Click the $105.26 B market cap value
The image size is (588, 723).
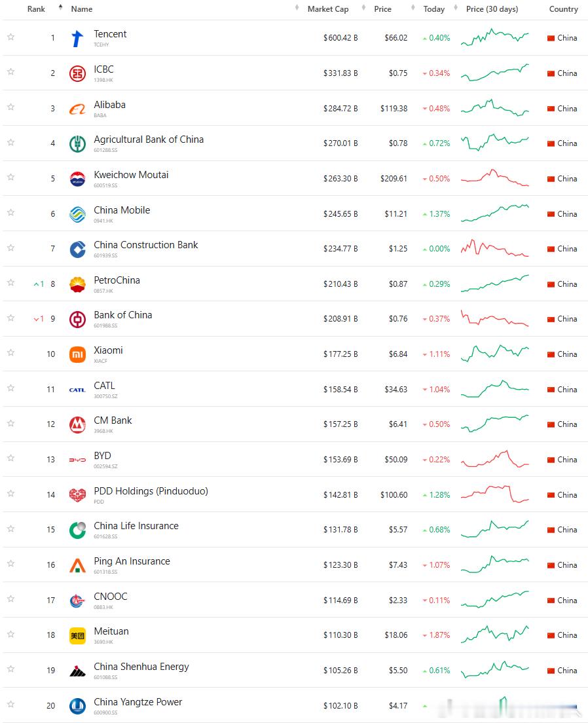[340, 671]
